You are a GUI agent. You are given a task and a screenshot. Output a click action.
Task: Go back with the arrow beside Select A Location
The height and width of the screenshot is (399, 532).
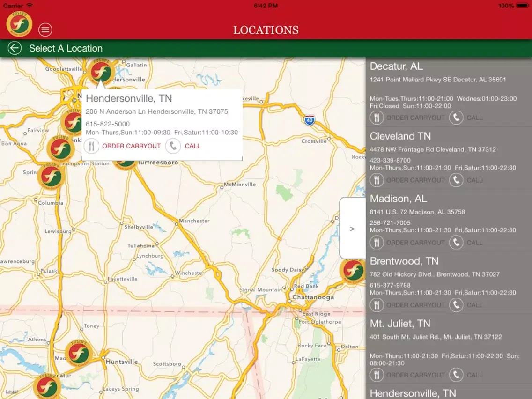point(15,48)
